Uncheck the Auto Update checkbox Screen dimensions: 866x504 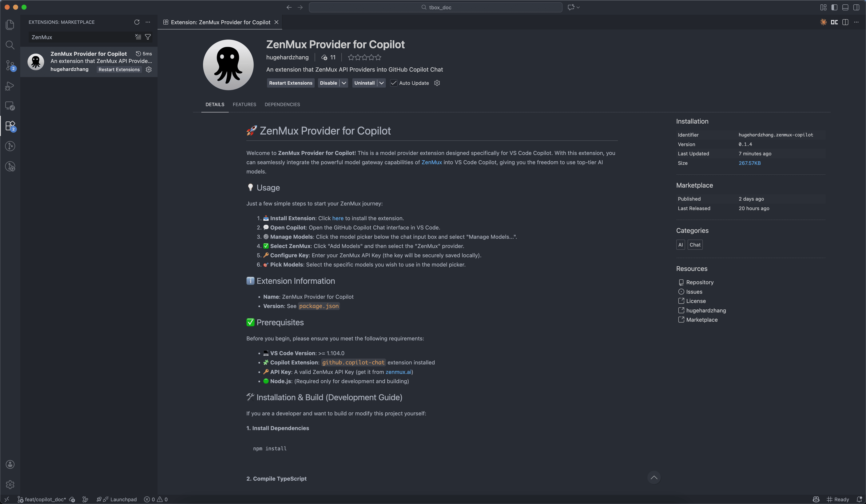point(394,83)
